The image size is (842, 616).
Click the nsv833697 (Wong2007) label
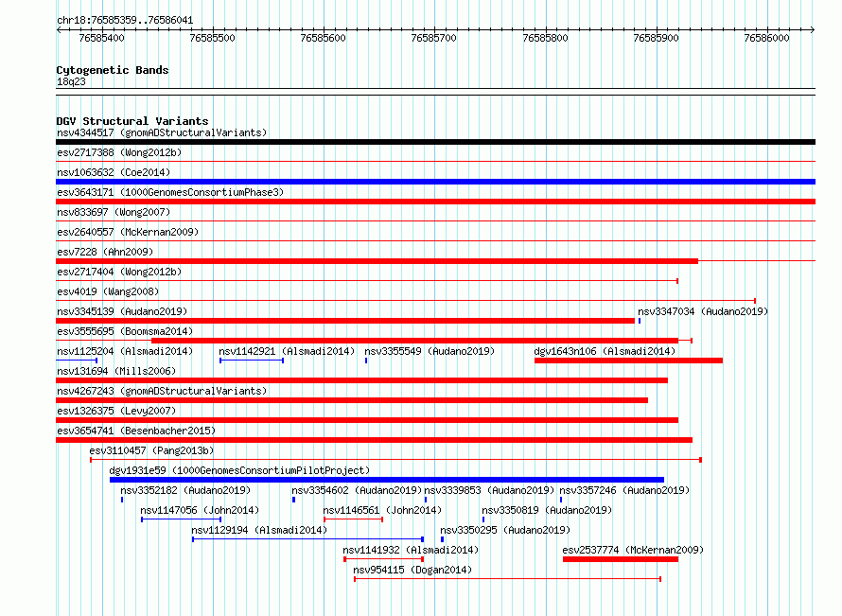tap(114, 212)
